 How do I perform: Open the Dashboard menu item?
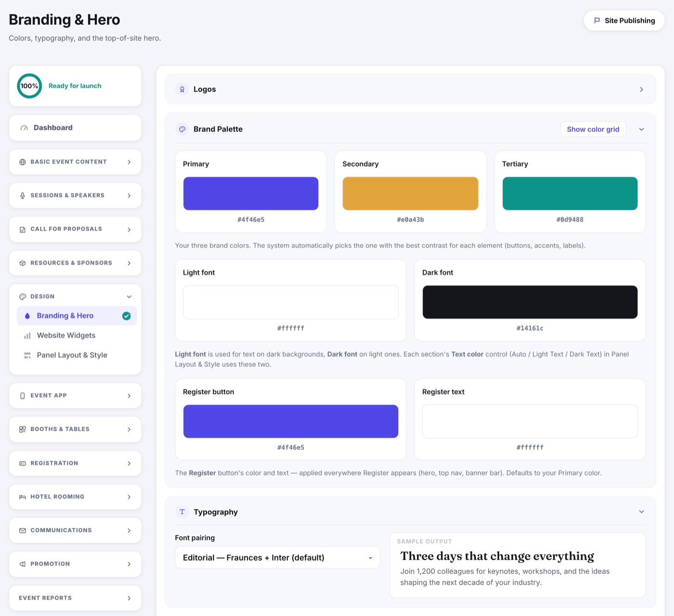coord(75,128)
